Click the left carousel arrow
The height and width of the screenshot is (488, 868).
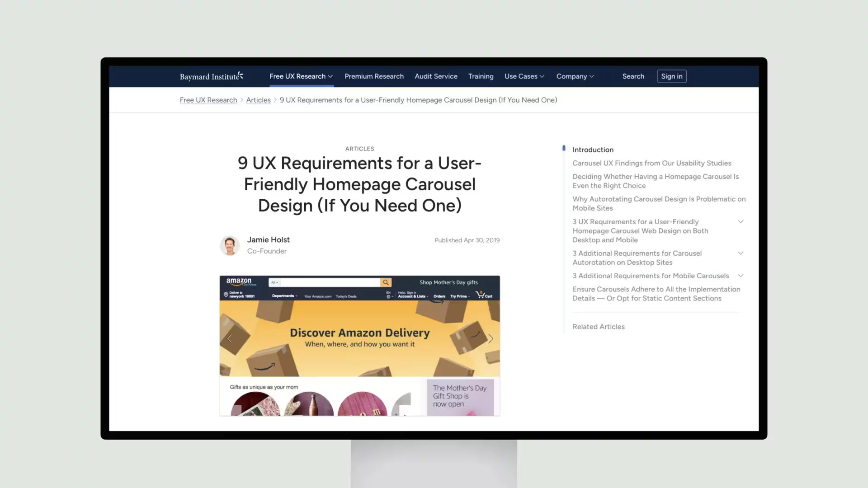point(230,338)
